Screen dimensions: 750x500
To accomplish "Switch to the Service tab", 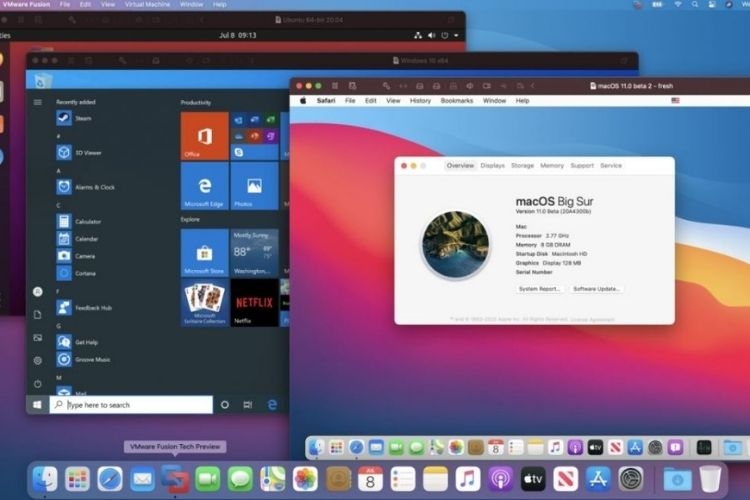I will 611,166.
